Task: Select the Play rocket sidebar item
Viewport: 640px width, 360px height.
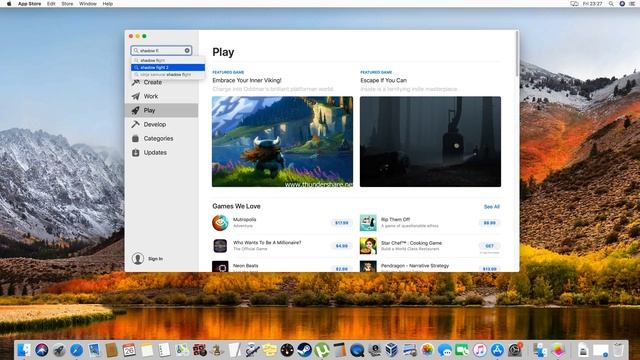Action: [161, 110]
